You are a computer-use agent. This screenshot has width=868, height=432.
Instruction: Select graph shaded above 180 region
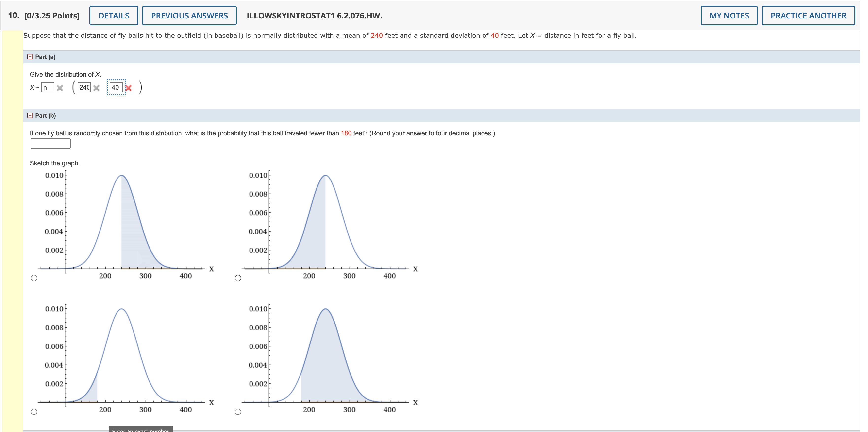238,412
